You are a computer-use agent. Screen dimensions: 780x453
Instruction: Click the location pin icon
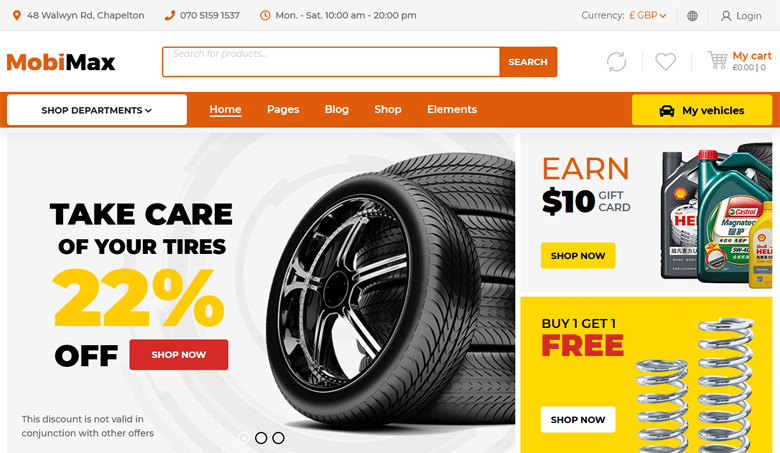[x=16, y=15]
